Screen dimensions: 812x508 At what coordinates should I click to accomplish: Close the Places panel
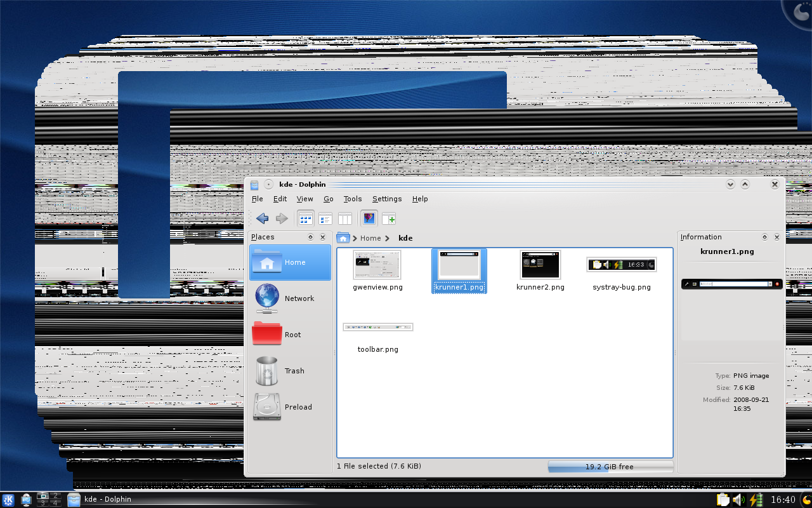pyautogui.click(x=323, y=237)
